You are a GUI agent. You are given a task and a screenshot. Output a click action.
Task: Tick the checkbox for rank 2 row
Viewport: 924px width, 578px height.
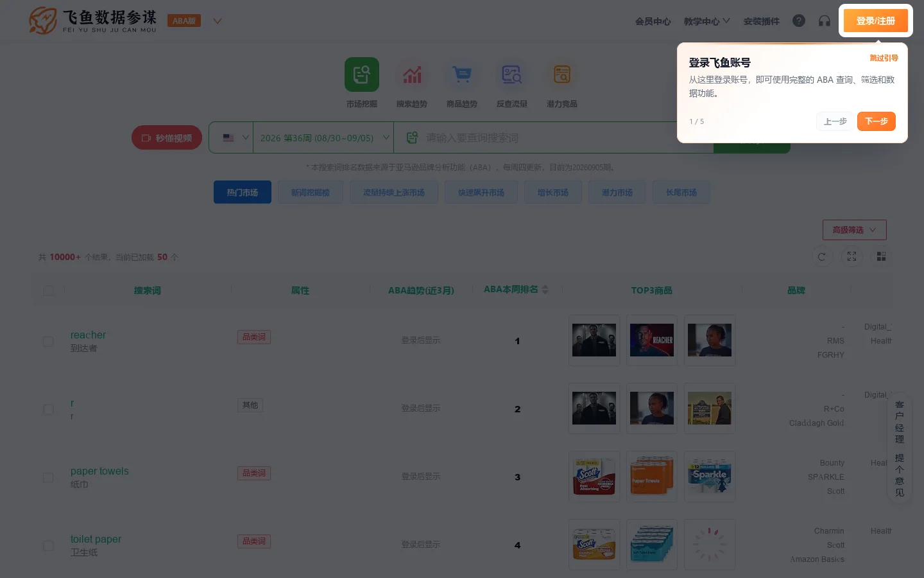pos(48,409)
